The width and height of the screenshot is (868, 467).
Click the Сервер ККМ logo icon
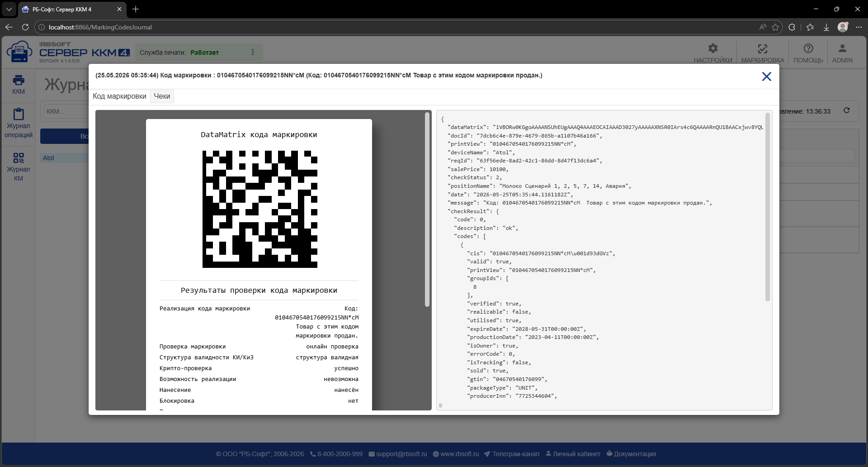(x=19, y=52)
